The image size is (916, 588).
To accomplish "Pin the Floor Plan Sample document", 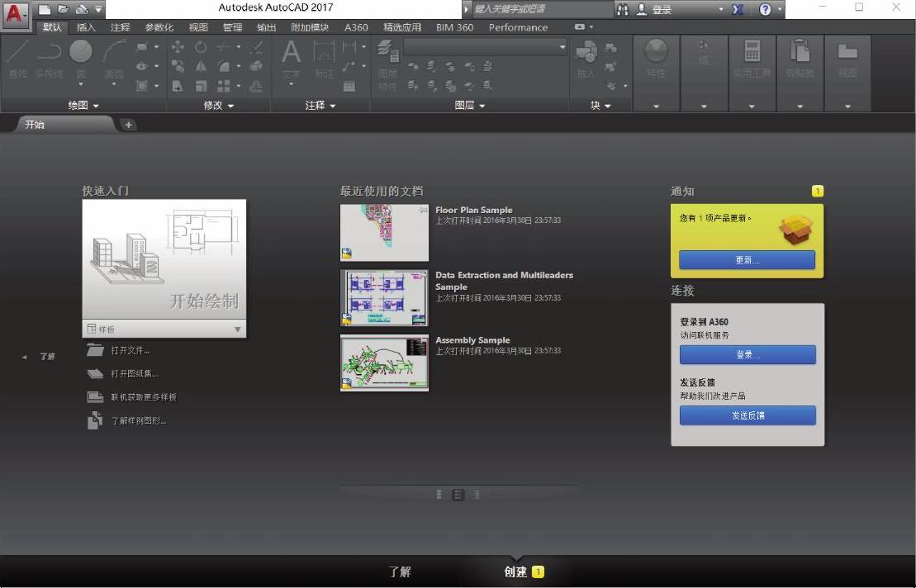I will (x=423, y=210).
